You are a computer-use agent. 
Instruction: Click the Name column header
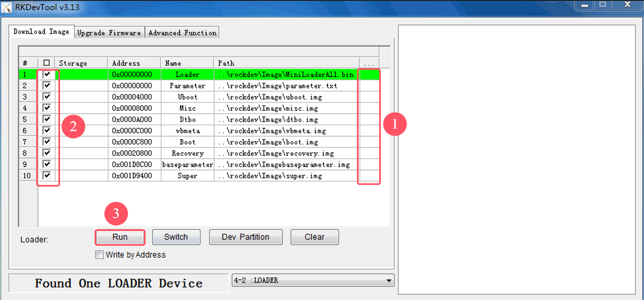tap(187, 63)
